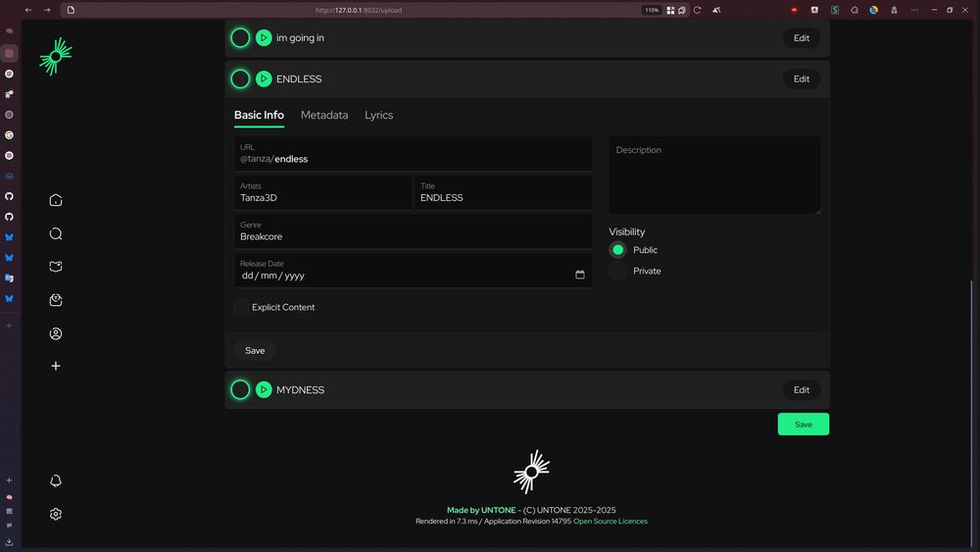The height and width of the screenshot is (552, 980).
Task: Save the ENDLESS track info
Action: pyautogui.click(x=255, y=351)
